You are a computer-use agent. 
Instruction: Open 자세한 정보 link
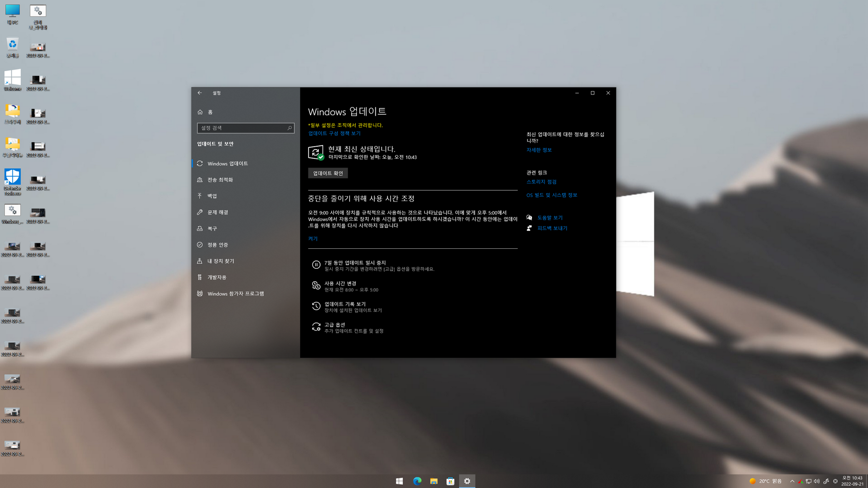(539, 150)
